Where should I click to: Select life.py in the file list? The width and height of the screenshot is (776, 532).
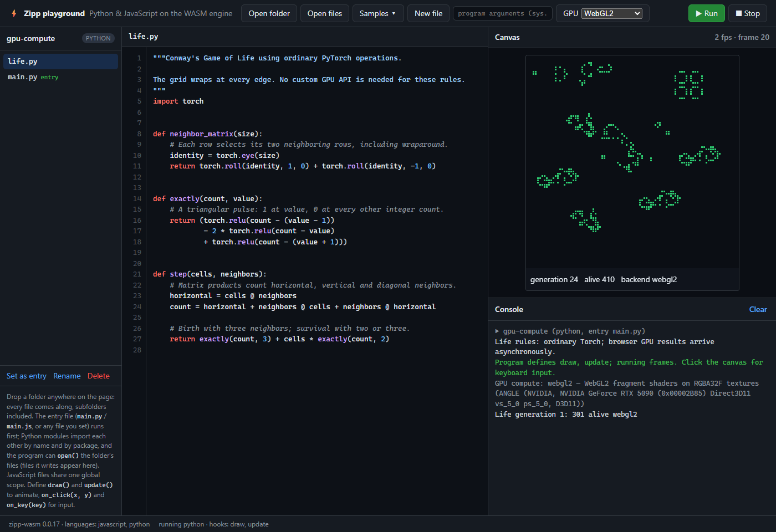point(60,62)
